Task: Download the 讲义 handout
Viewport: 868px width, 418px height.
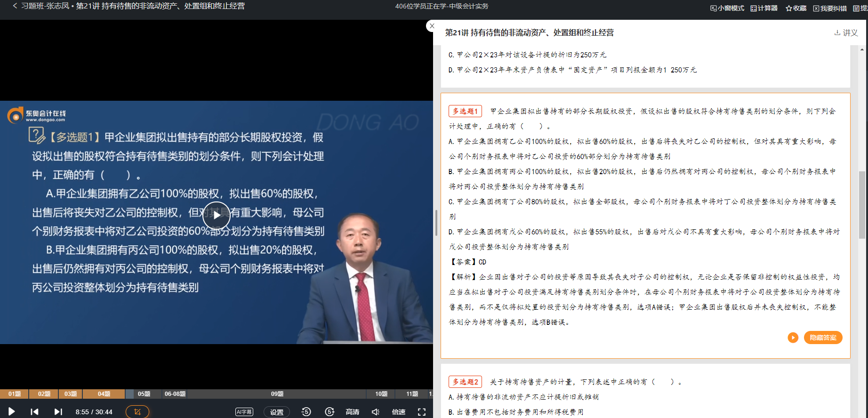Action: click(846, 32)
